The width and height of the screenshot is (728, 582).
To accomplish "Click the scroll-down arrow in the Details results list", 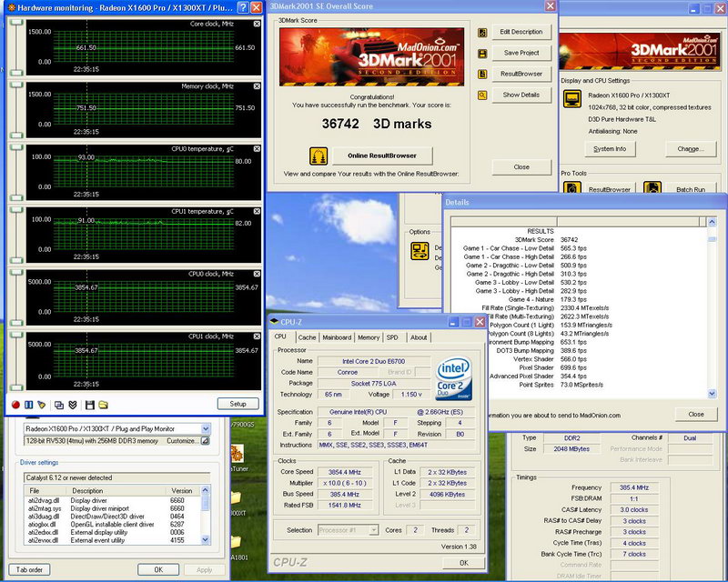I will click(712, 394).
